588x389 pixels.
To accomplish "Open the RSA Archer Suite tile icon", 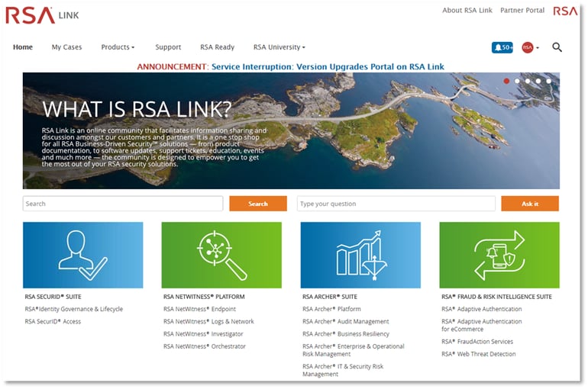I will point(360,255).
